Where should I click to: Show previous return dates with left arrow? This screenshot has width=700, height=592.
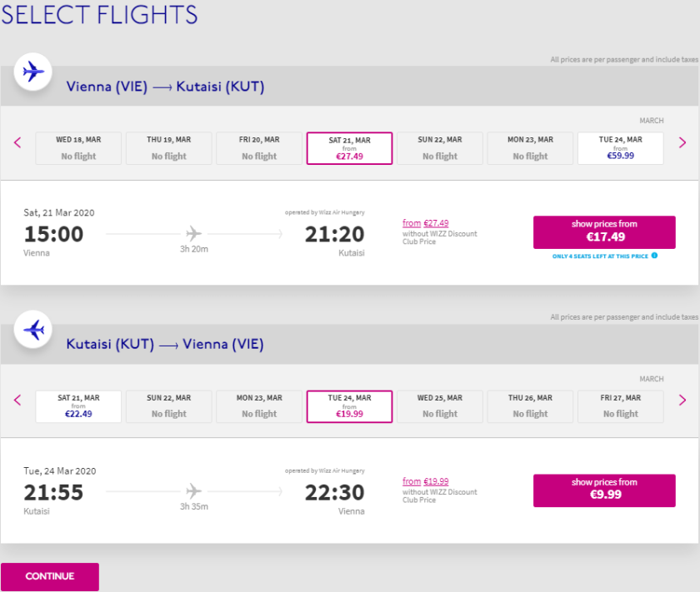click(x=17, y=400)
